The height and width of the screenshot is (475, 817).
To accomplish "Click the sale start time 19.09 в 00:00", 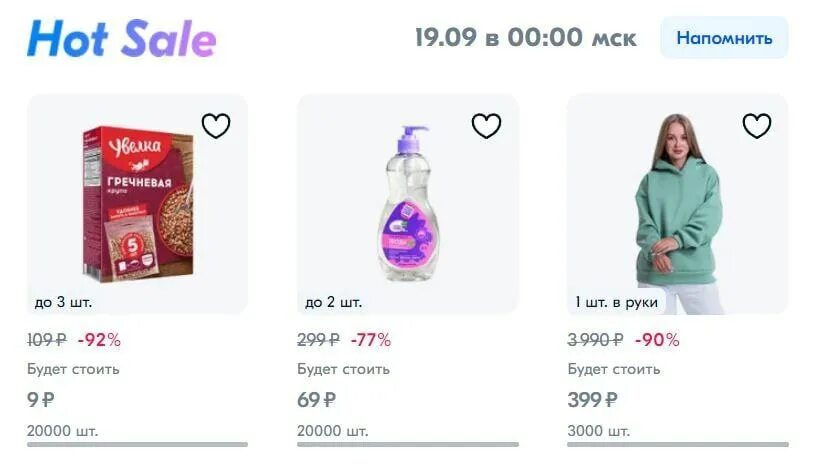I will [x=525, y=38].
